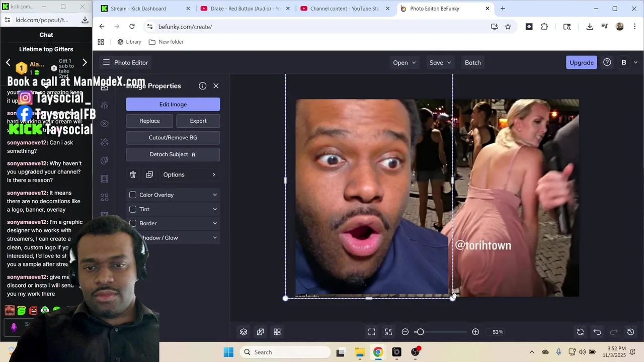Adjust the zoom slider handle
Screen dimensions: 644x362
[x=420, y=332]
